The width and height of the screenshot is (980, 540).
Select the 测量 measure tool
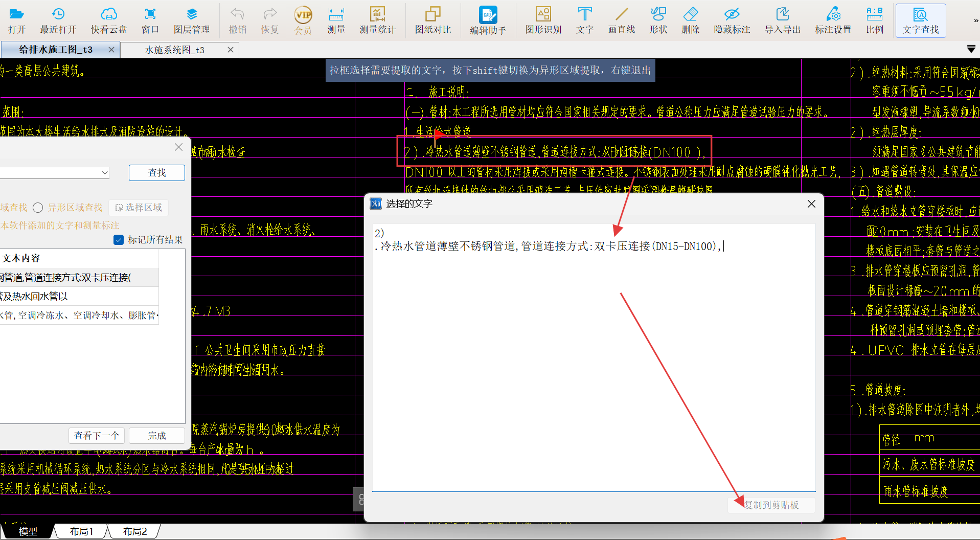coord(336,20)
